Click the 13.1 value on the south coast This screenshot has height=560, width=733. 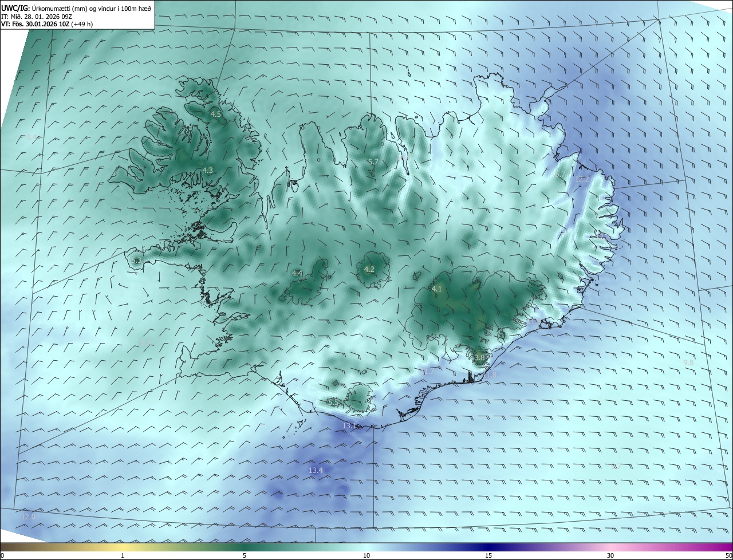click(x=349, y=426)
